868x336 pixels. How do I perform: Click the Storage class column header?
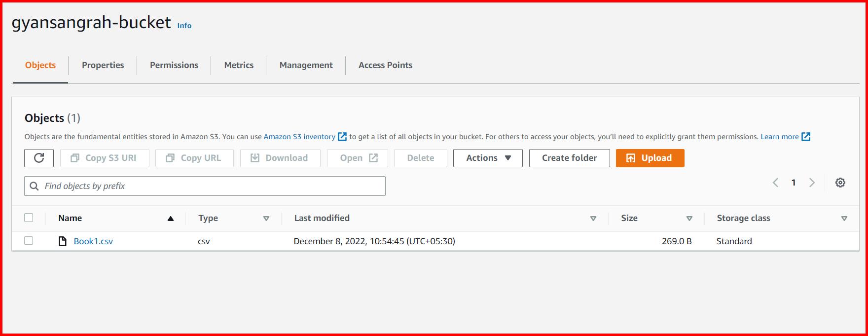click(743, 218)
